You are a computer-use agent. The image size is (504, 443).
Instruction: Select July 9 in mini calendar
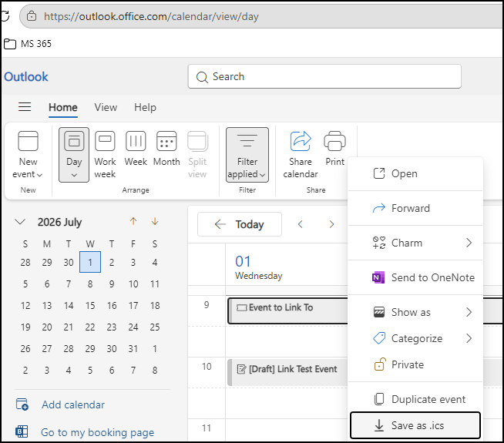112,284
